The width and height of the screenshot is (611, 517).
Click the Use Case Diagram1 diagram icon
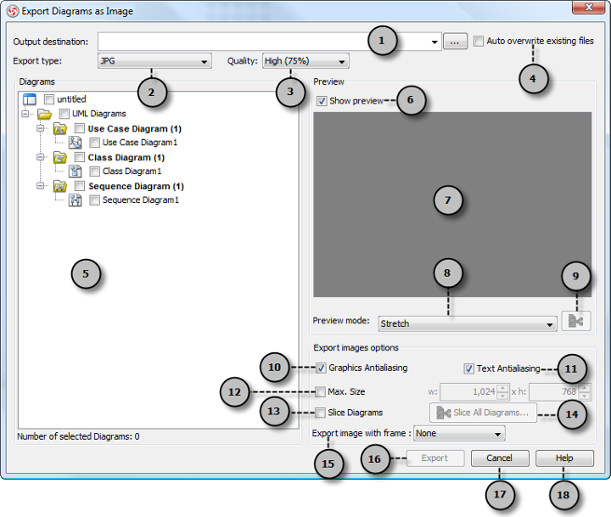[75, 143]
